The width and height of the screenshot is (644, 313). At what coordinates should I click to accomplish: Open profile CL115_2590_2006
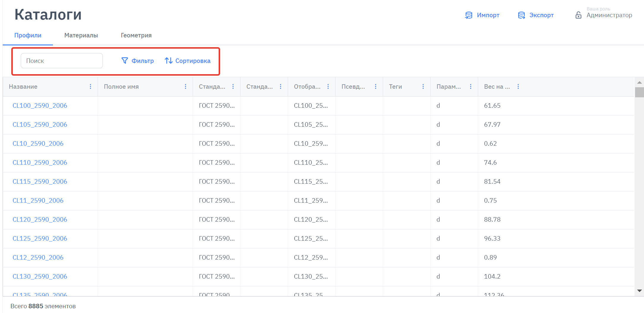[x=40, y=182]
